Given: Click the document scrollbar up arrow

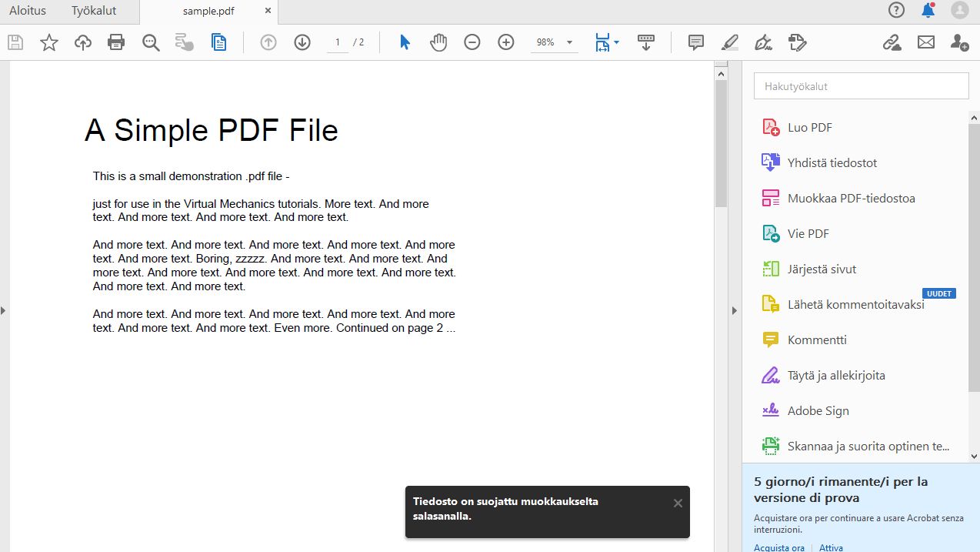Looking at the screenshot, I should [x=721, y=73].
